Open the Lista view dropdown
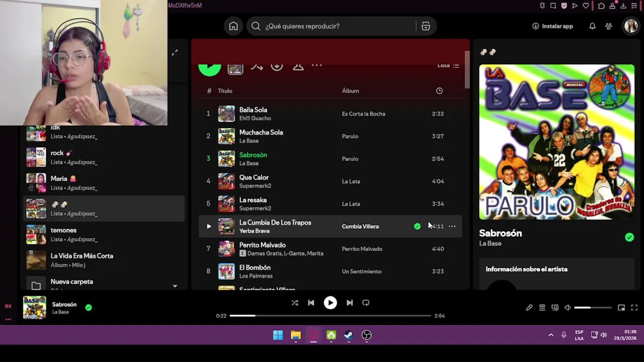This screenshot has height=362, width=644. pos(448,66)
